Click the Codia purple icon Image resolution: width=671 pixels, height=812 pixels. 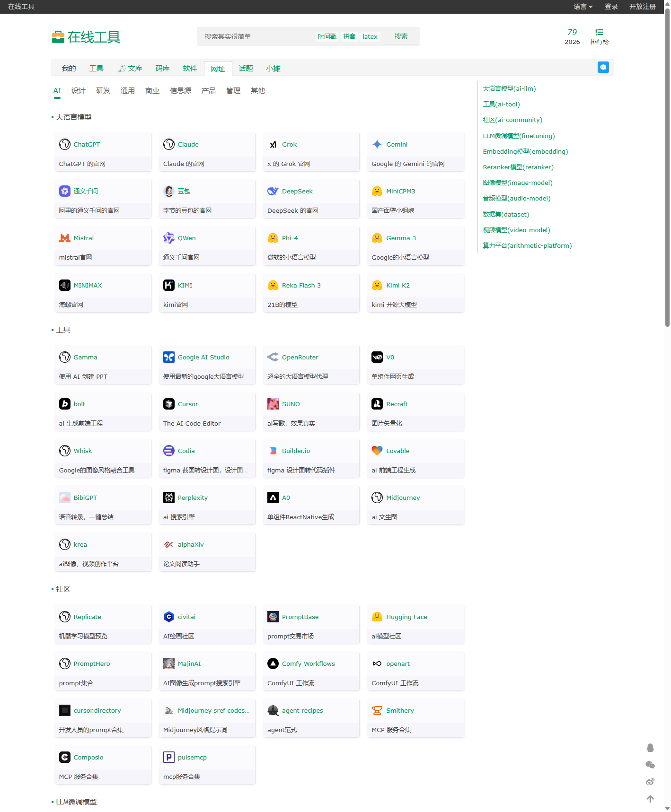[169, 451]
